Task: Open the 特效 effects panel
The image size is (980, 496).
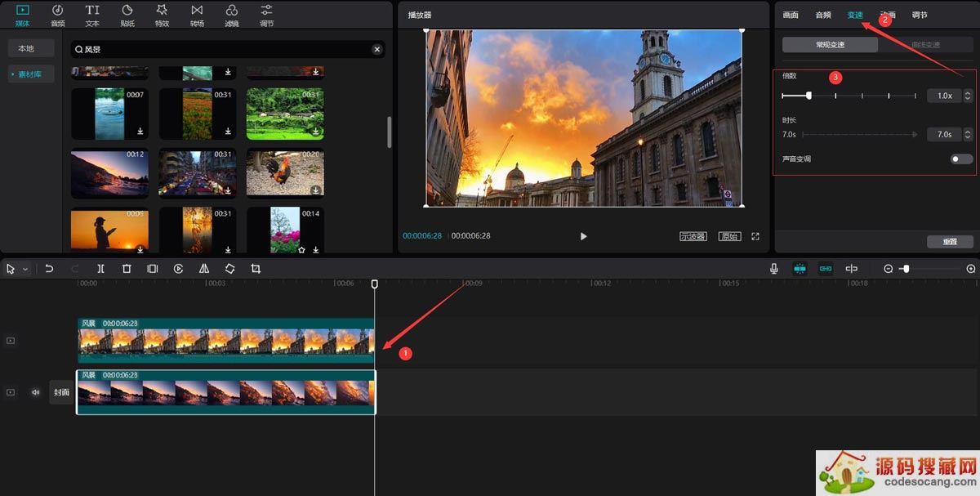Action: click(162, 15)
